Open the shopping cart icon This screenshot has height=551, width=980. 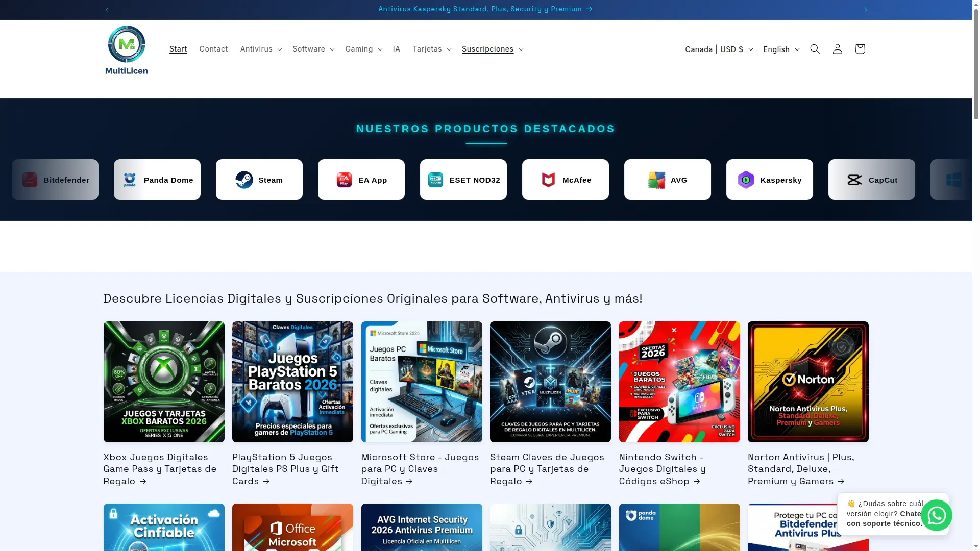(860, 49)
